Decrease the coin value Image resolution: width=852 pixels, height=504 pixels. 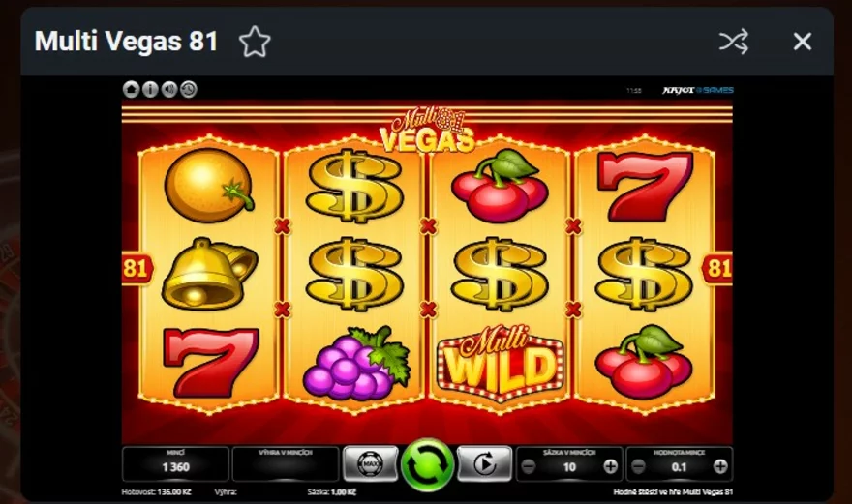pyautogui.click(x=639, y=466)
